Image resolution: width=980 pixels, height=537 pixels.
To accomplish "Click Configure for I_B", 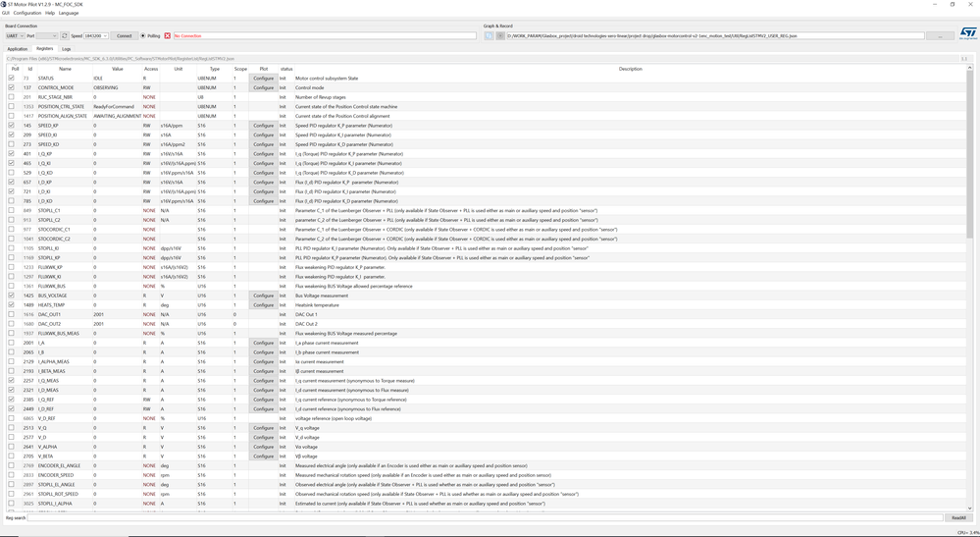I will coord(264,352).
